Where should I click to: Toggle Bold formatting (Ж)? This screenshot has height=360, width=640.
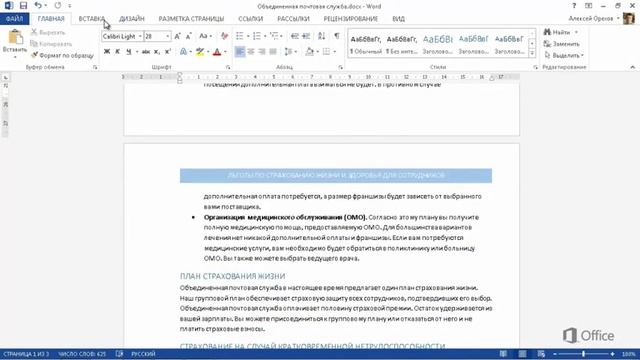pos(107,52)
